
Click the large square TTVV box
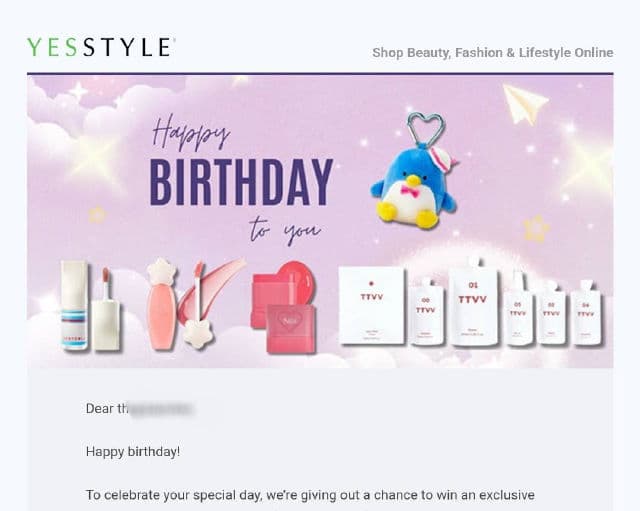(371, 305)
